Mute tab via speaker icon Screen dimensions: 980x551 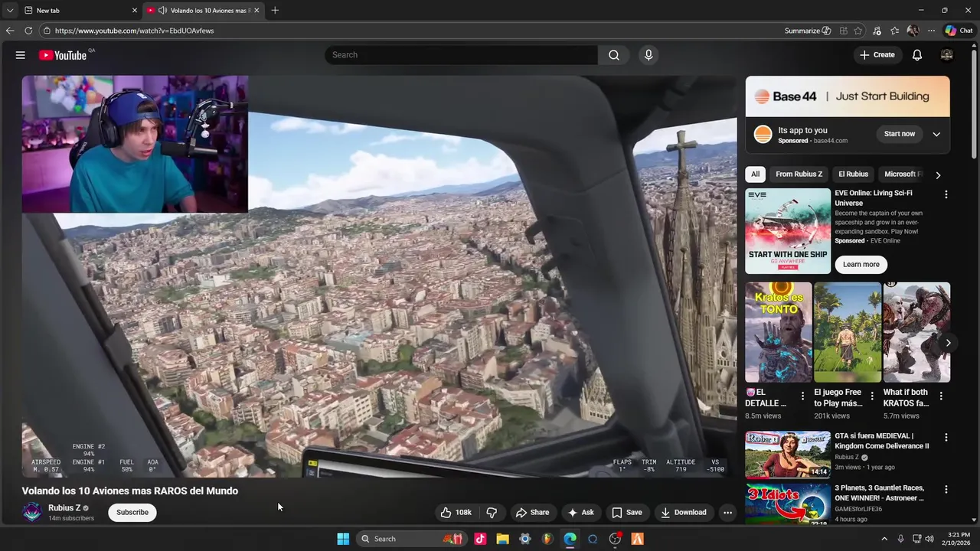162,10
